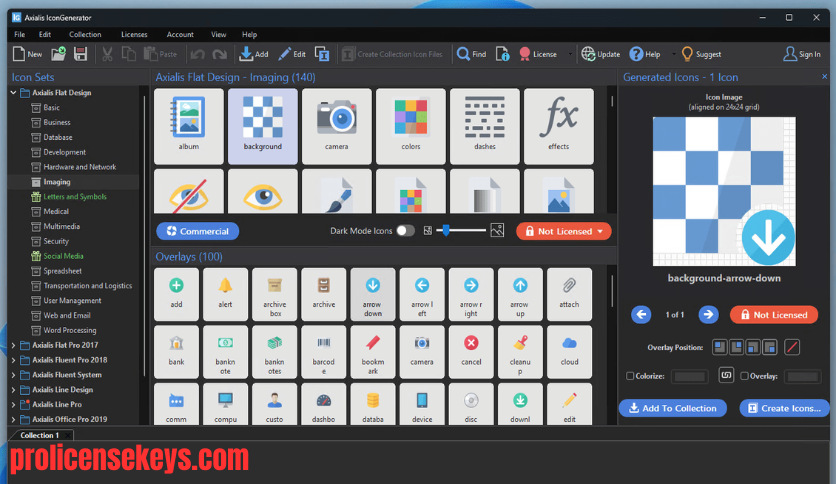836x484 pixels.
Task: Click the License ribbon toolbar button
Action: pos(537,54)
